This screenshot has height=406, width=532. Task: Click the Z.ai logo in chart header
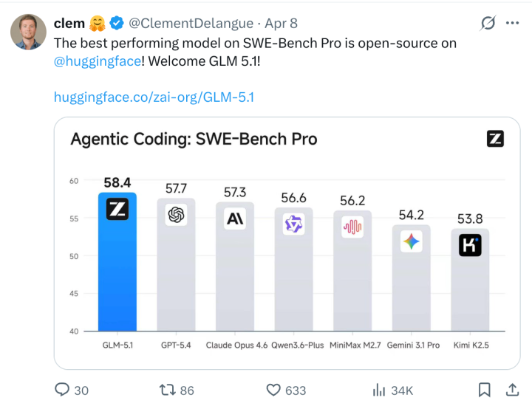pyautogui.click(x=495, y=138)
